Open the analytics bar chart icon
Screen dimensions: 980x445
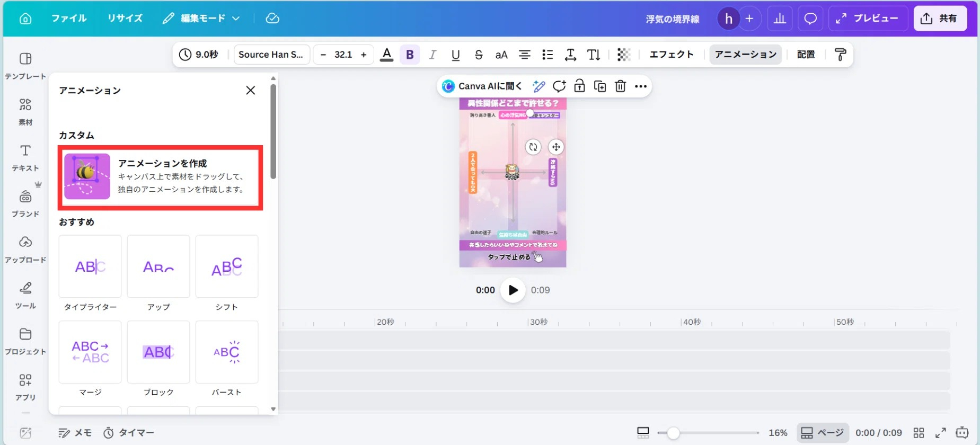click(780, 19)
